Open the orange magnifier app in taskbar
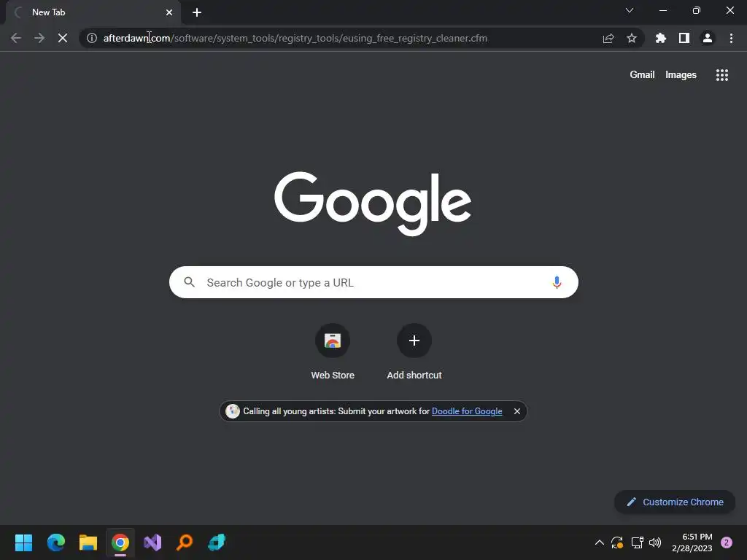The width and height of the screenshot is (747, 560). [x=185, y=542]
